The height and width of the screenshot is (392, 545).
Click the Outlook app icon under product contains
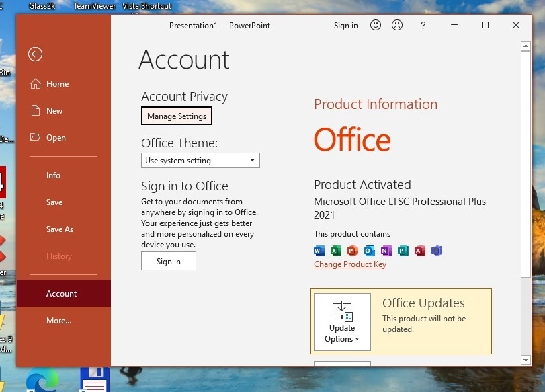click(369, 250)
